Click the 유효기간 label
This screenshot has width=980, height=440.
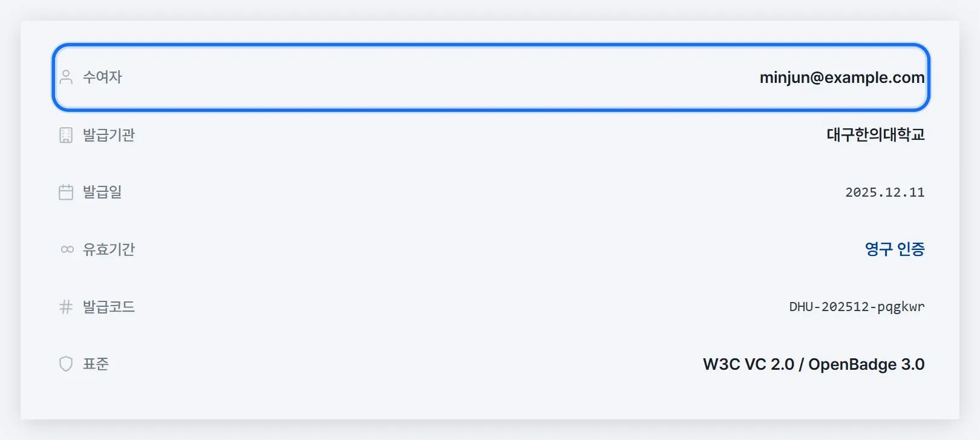109,249
